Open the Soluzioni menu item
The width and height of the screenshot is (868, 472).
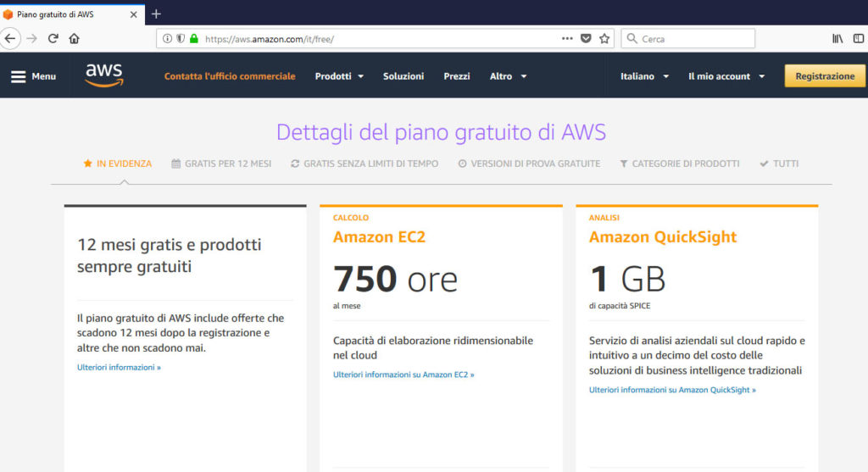click(x=403, y=76)
